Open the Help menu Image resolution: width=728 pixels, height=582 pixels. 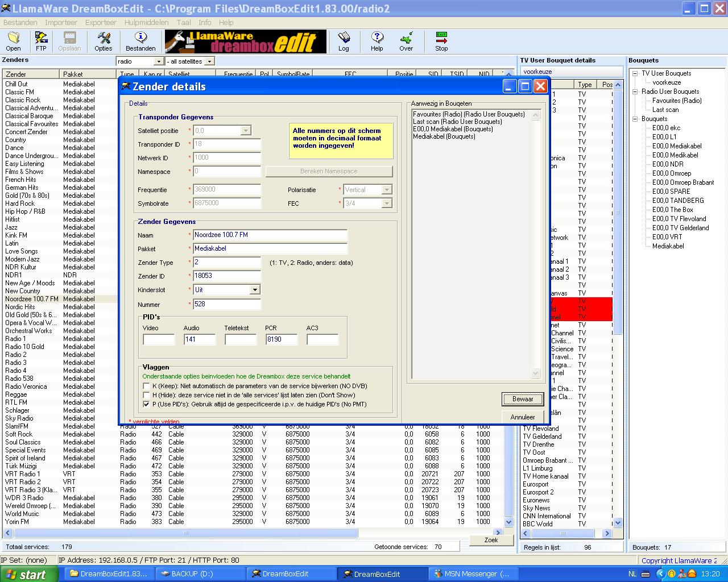[226, 23]
